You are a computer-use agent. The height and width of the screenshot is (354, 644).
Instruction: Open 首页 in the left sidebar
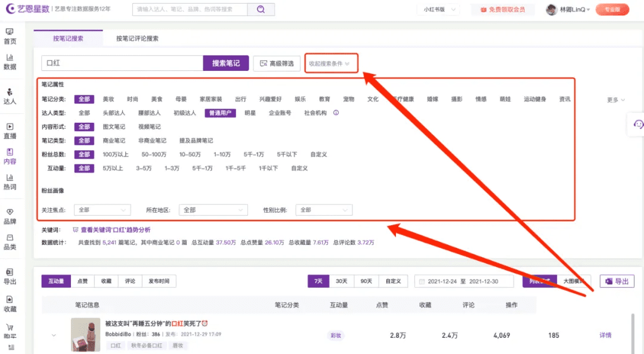click(10, 36)
